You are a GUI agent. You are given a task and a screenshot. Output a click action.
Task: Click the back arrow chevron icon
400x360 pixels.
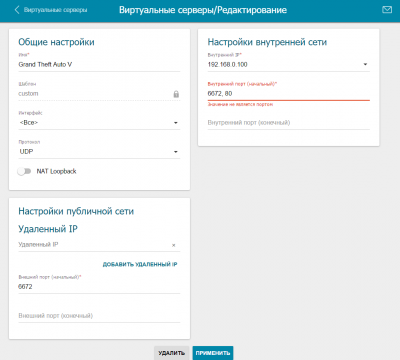[x=17, y=10]
